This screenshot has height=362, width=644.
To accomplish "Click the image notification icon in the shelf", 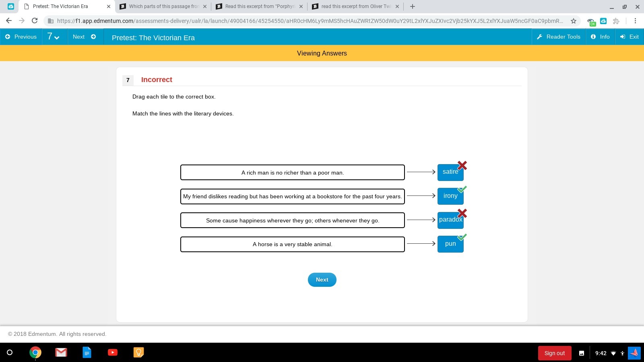I will (x=582, y=353).
